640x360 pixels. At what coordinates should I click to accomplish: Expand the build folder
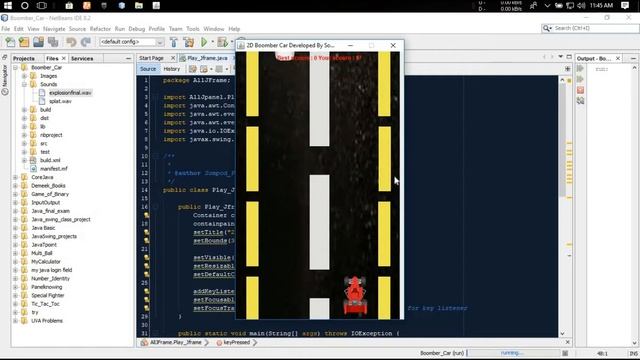24,110
